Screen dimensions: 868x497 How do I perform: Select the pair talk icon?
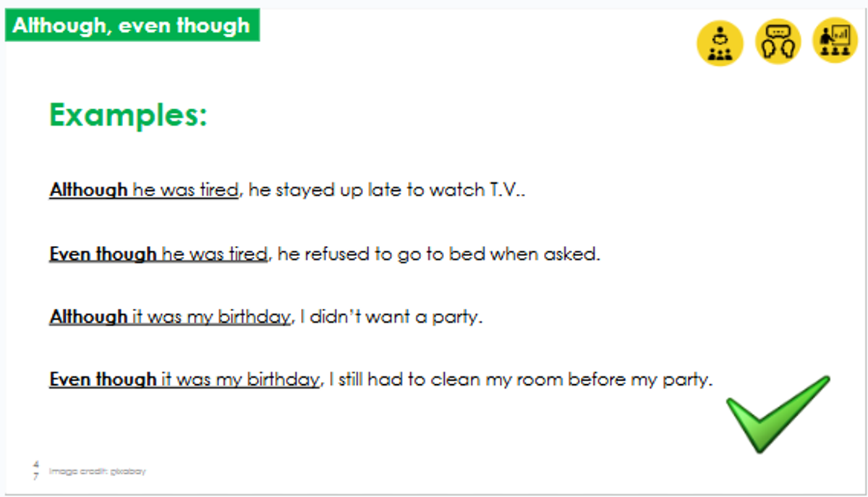(x=778, y=41)
